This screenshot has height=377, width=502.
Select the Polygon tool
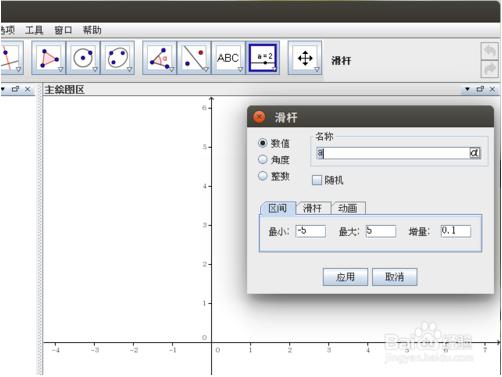[x=49, y=58]
